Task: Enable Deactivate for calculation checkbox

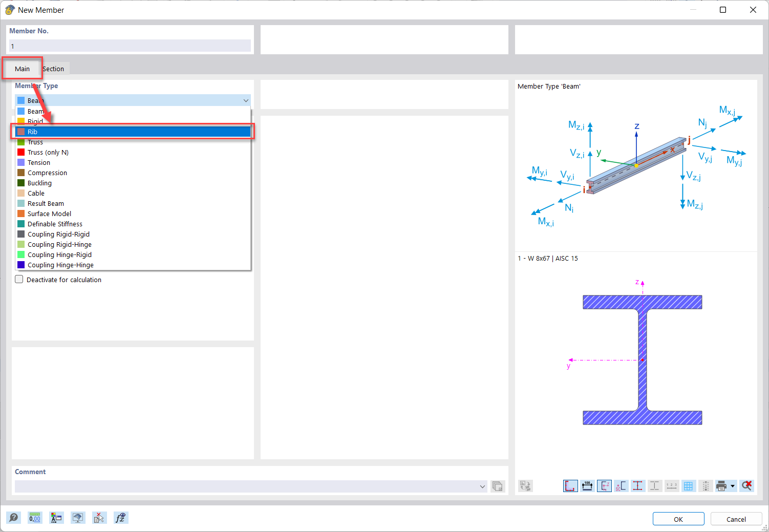Action: tap(19, 279)
